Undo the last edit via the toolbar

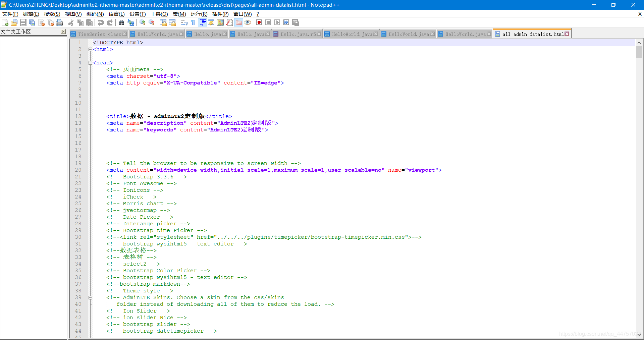coord(101,22)
